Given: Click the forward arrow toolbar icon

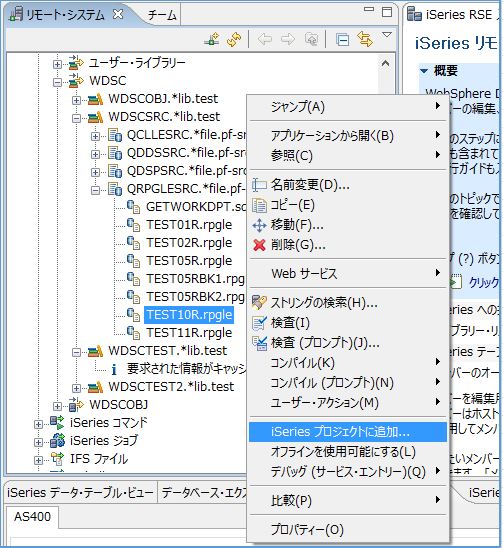Looking at the screenshot, I should 288,39.
